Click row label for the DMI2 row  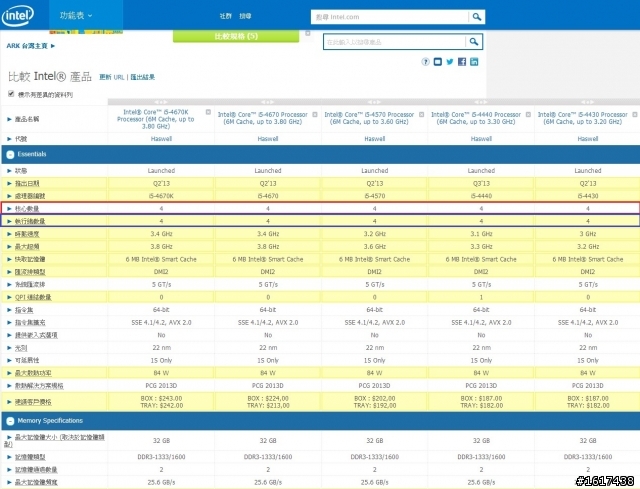(x=30, y=272)
